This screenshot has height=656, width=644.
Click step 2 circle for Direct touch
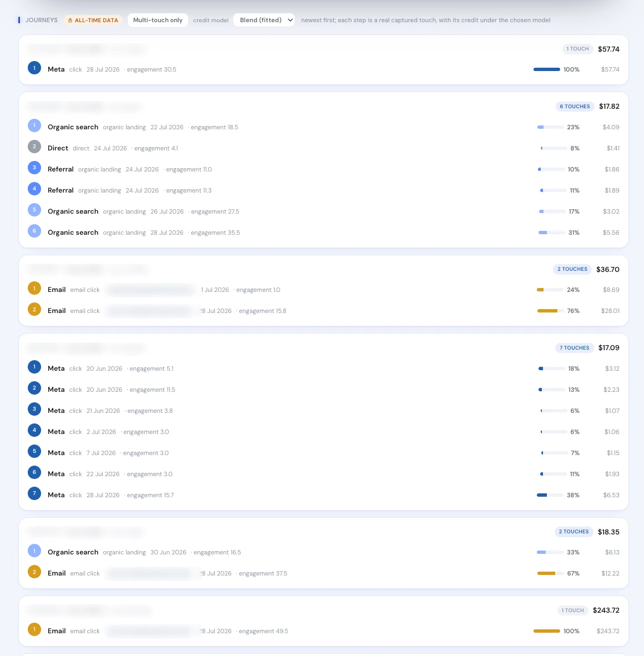(x=34, y=147)
